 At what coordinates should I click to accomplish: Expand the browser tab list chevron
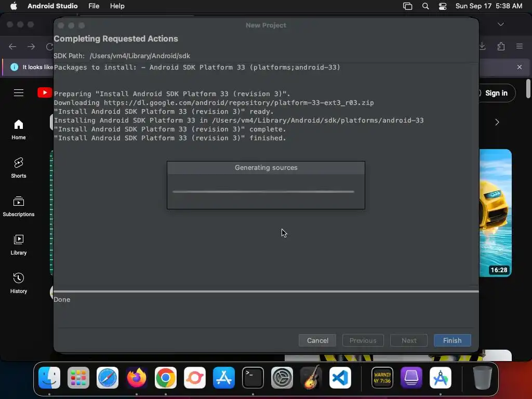pos(501,24)
